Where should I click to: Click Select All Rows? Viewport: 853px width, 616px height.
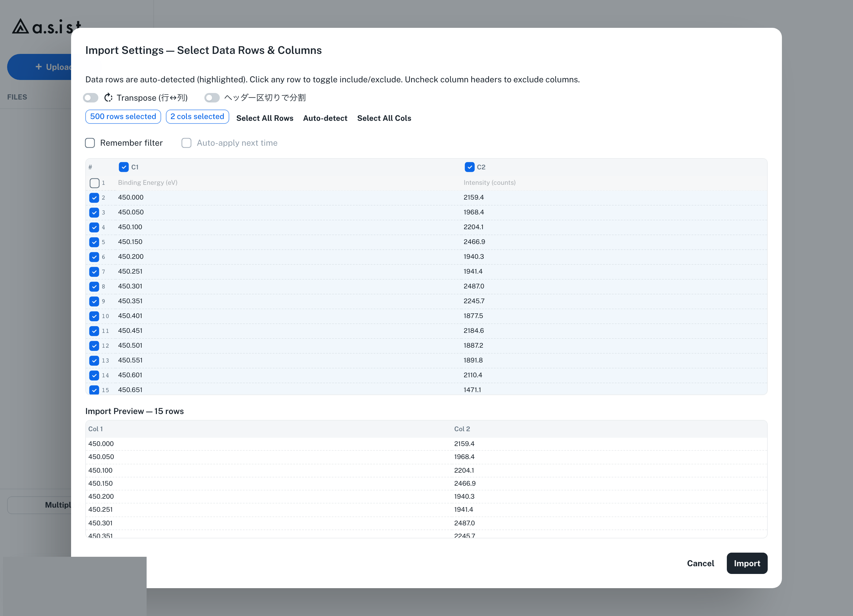pyautogui.click(x=265, y=118)
